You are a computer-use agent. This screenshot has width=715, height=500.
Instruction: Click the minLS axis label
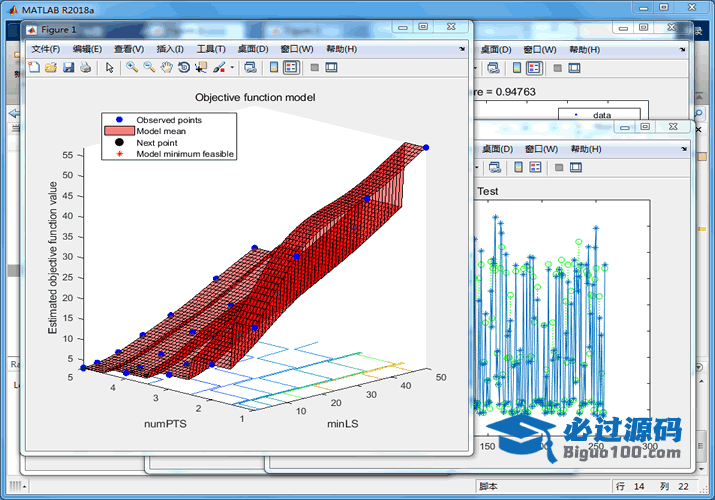(342, 424)
